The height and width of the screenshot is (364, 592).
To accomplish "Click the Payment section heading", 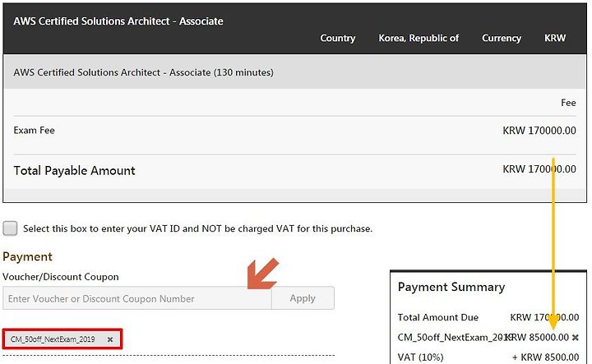I will (27, 257).
